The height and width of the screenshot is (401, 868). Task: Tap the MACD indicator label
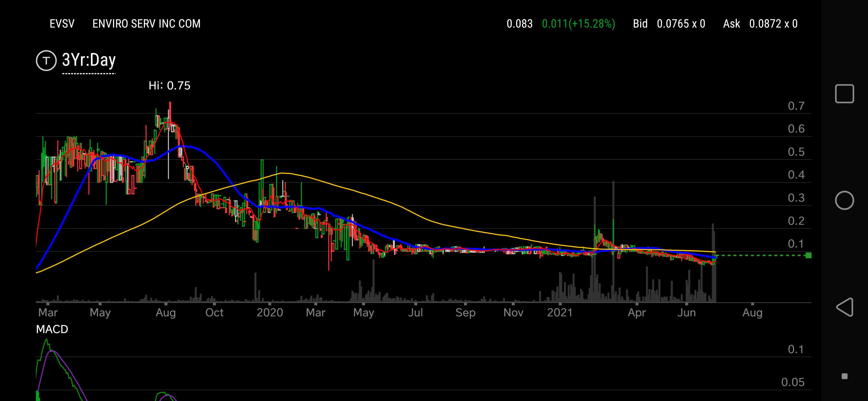pos(52,329)
